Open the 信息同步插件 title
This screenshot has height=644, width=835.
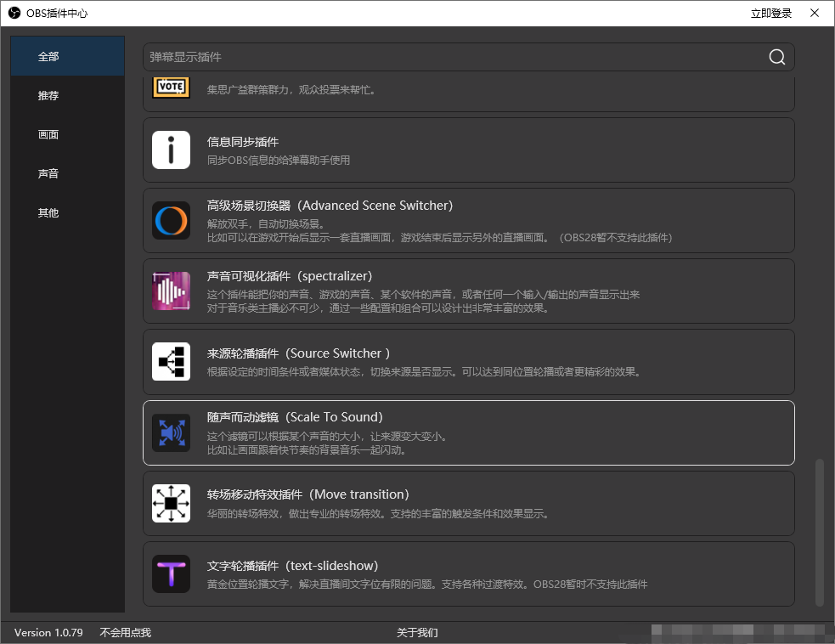(243, 142)
